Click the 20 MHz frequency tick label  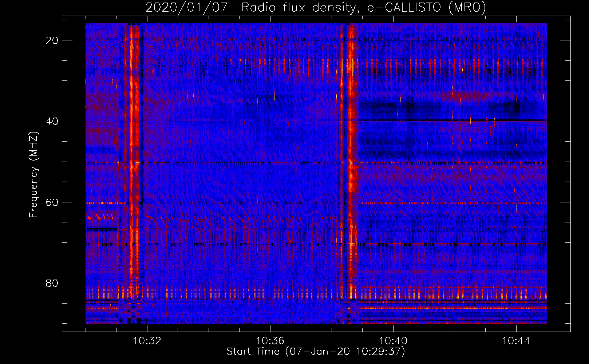[x=52, y=40]
